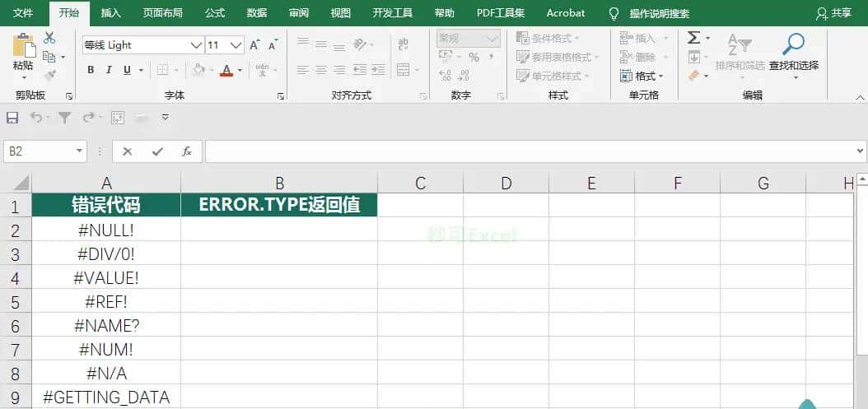The width and height of the screenshot is (868, 409).
Task: Select the Format Painter brush
Action: [50, 75]
